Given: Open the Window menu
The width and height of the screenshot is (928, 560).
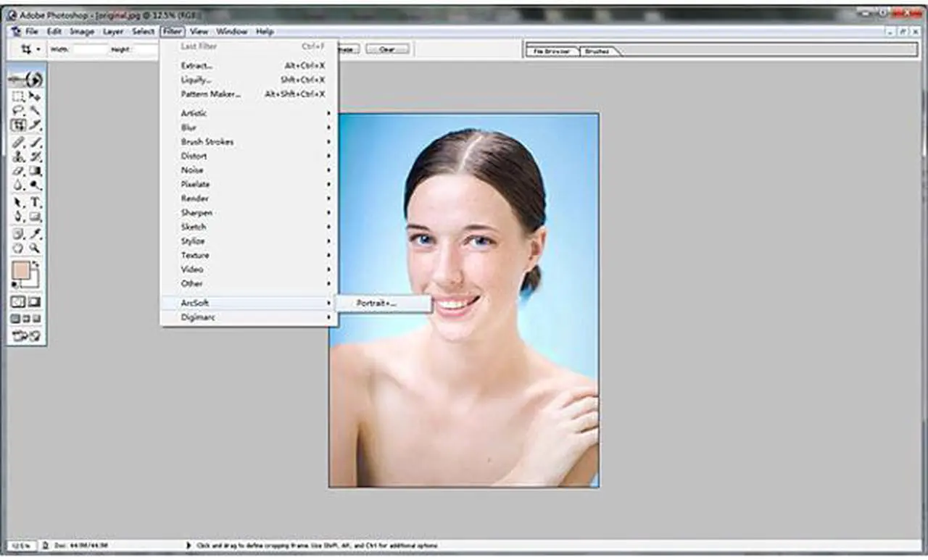Looking at the screenshot, I should click(232, 32).
